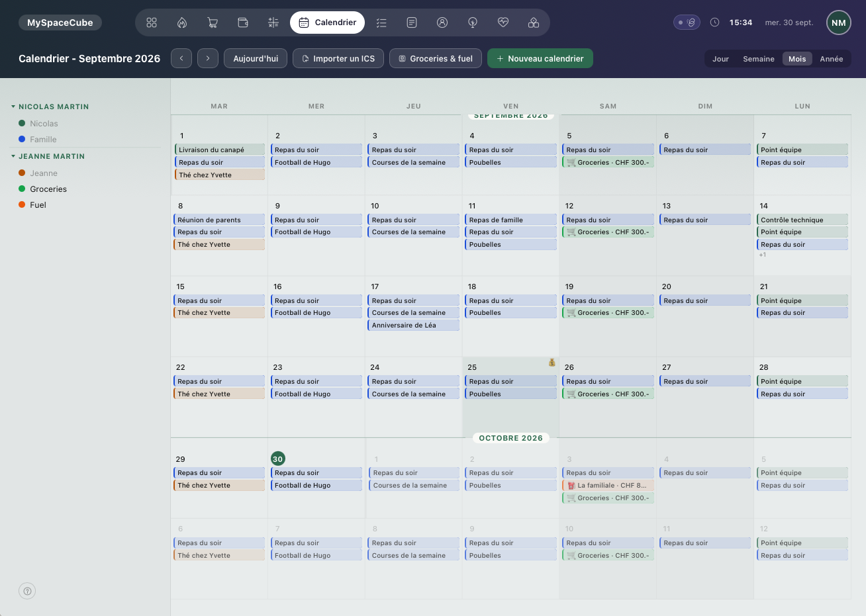The height and width of the screenshot is (616, 866).
Task: Open the flame icon section
Action: click(x=182, y=22)
